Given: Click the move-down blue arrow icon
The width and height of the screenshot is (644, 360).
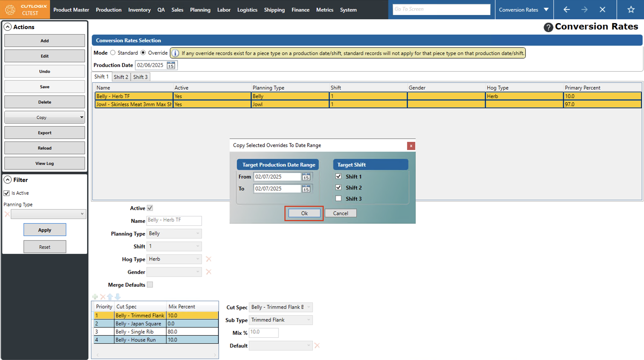Looking at the screenshot, I should (x=118, y=297).
